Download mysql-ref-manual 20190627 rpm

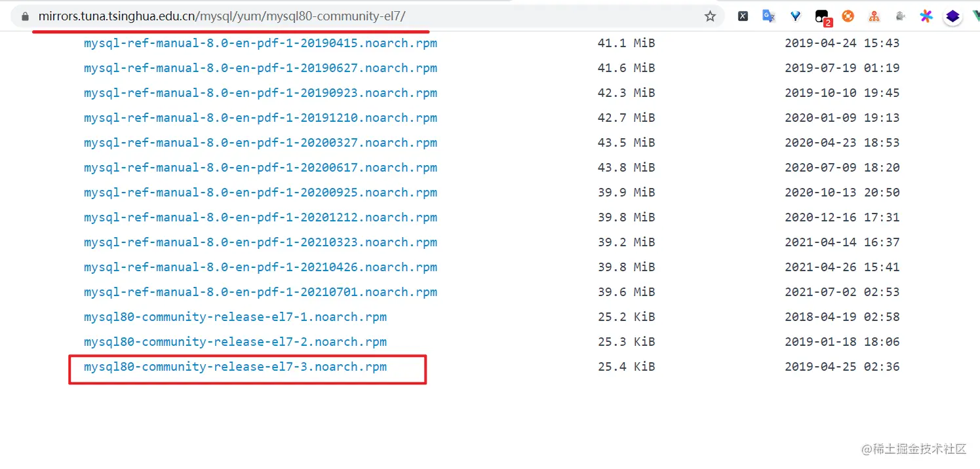click(260, 68)
